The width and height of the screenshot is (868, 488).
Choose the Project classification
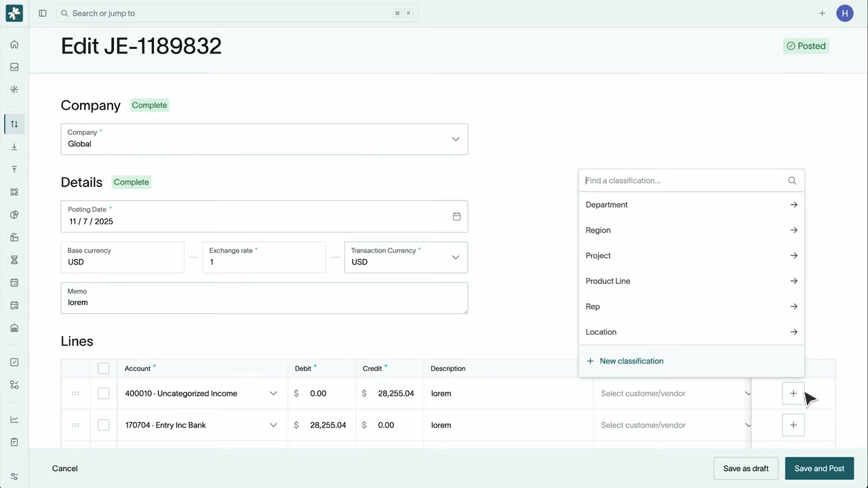[x=692, y=256]
